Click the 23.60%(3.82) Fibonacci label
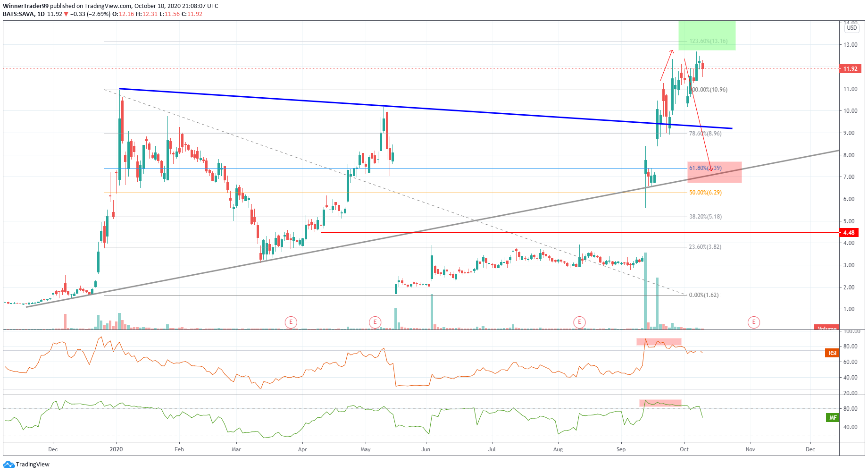 pyautogui.click(x=705, y=247)
